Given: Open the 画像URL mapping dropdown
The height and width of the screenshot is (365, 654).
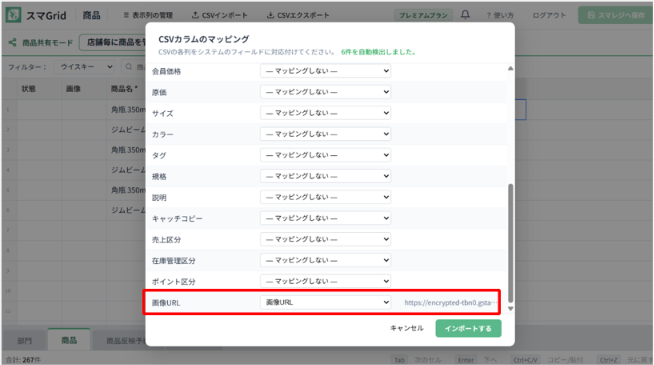Looking at the screenshot, I should (x=325, y=302).
